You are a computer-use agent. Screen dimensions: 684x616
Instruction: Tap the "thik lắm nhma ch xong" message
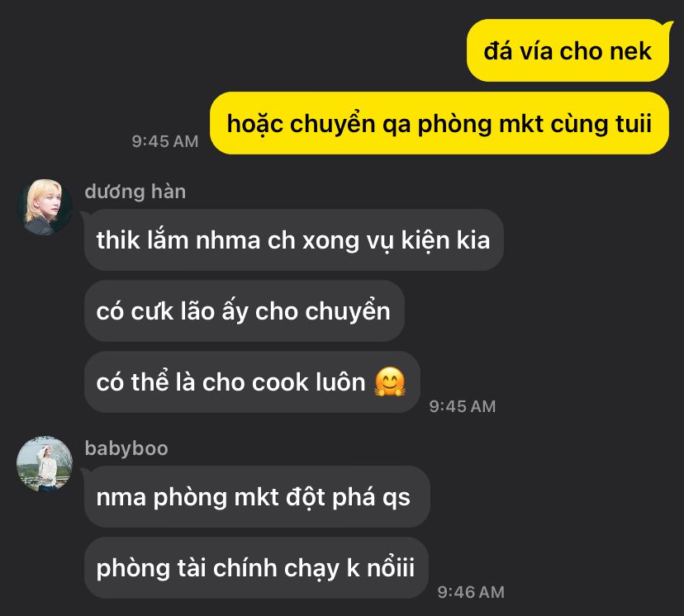(293, 239)
